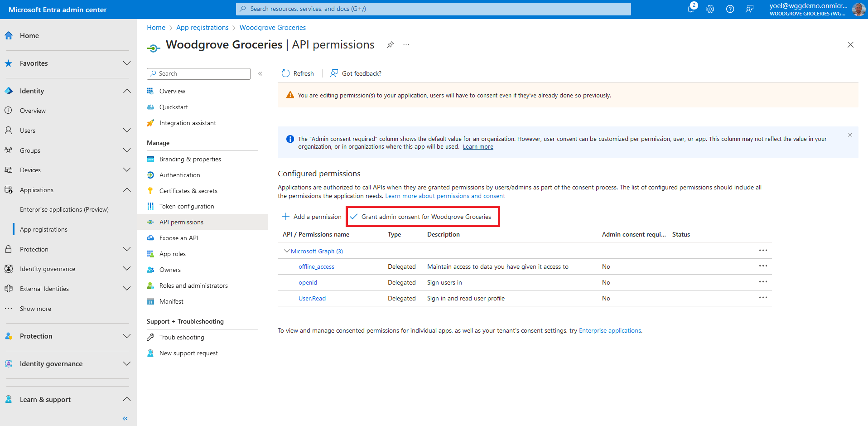Open the notifications bell icon
The image size is (868, 426).
(x=691, y=9)
